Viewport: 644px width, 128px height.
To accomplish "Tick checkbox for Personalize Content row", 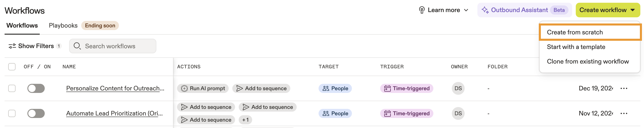I will click(x=12, y=88).
